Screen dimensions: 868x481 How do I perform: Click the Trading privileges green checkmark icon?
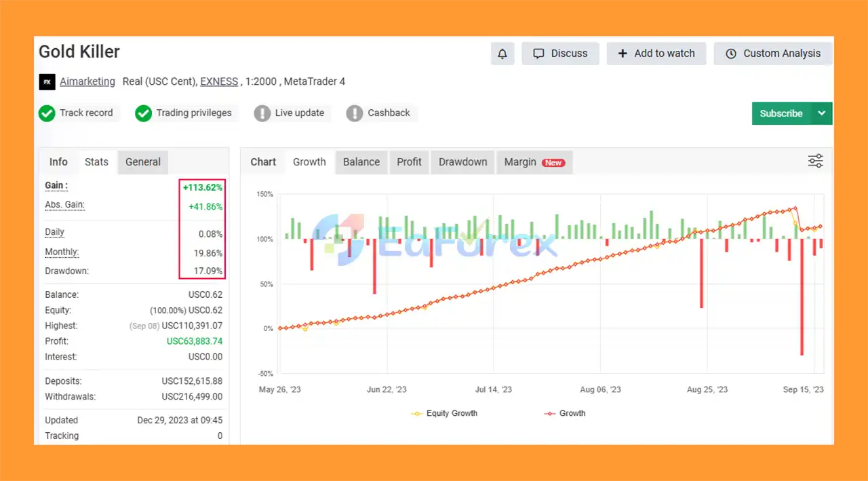[143, 113]
